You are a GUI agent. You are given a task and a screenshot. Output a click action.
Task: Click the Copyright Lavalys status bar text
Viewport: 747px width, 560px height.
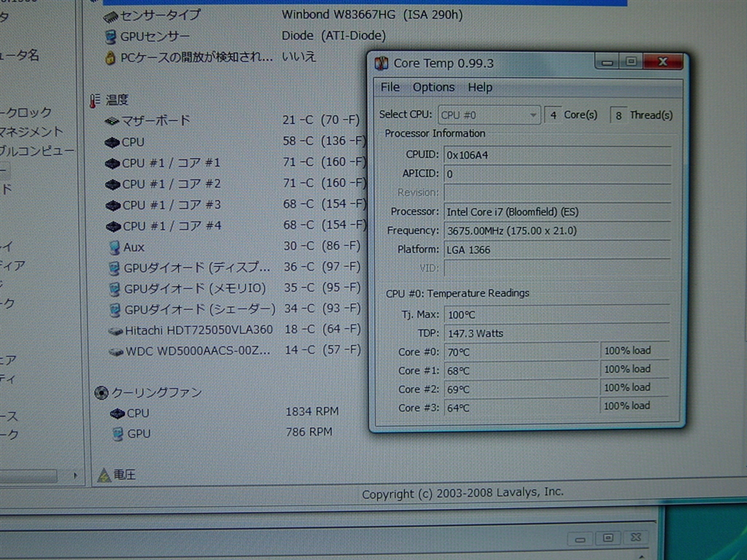point(462,494)
